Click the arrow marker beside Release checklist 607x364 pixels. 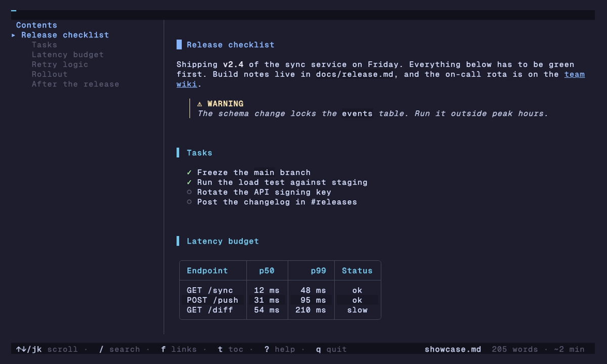coord(14,35)
